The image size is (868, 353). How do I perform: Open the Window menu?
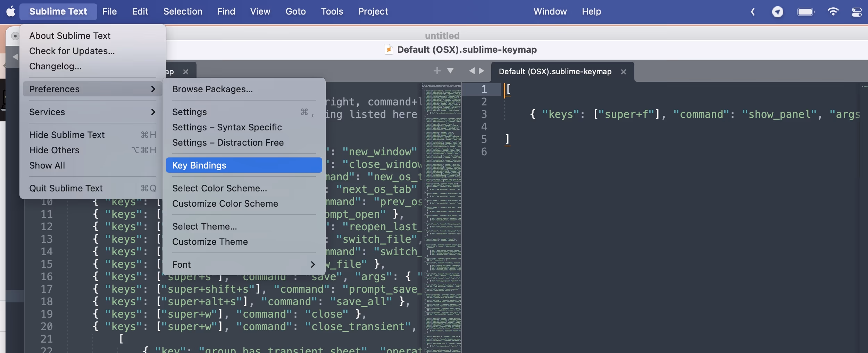coord(550,11)
